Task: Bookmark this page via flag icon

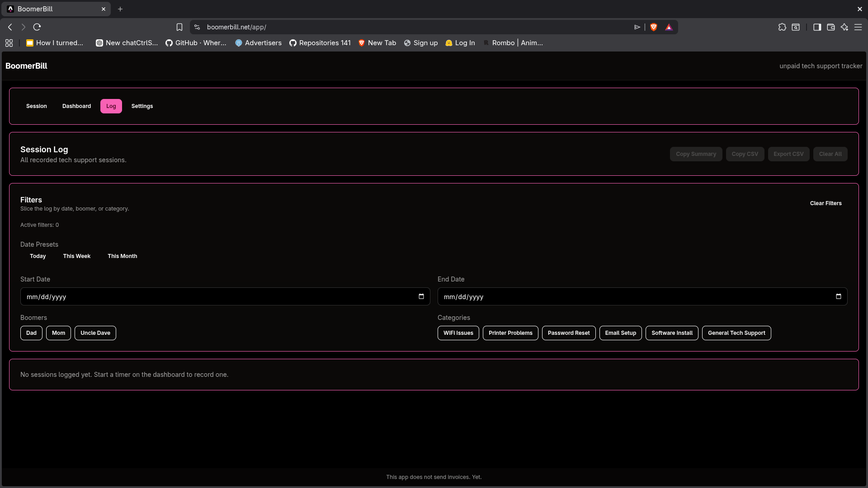Action: point(179,27)
